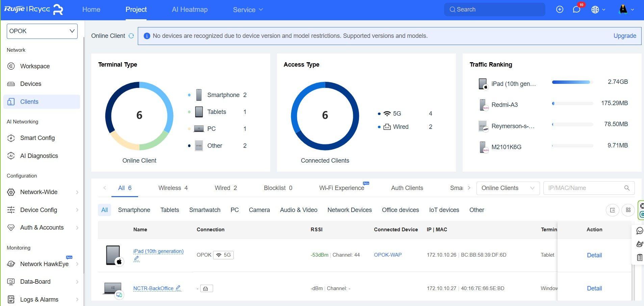Image resolution: width=644 pixels, height=306 pixels.
Task: Open AI Heatmap from top navigation
Action: point(189,10)
